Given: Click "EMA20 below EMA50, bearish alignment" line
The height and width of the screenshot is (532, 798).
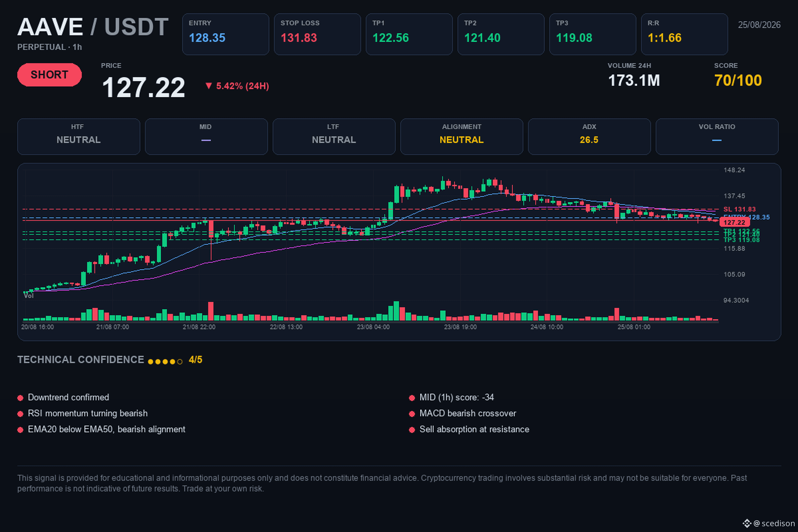Looking at the screenshot, I should [101, 430].
